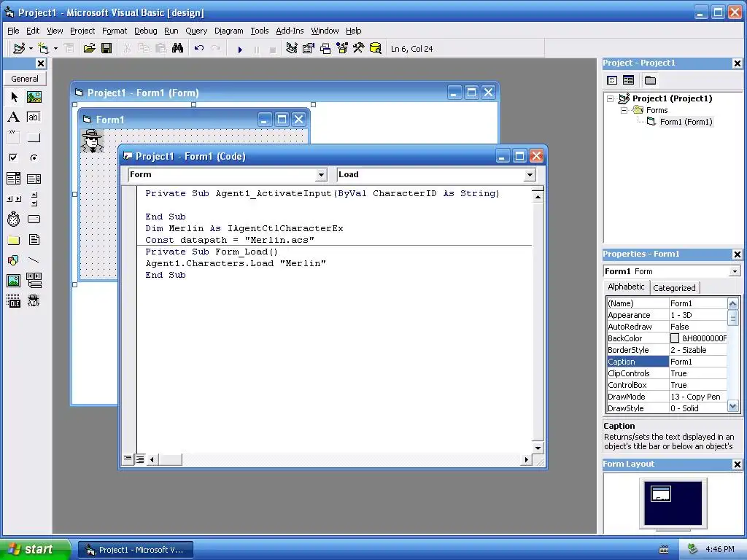The height and width of the screenshot is (560, 747).
Task: Open the Add Form dropdown arrow
Action: (x=55, y=49)
